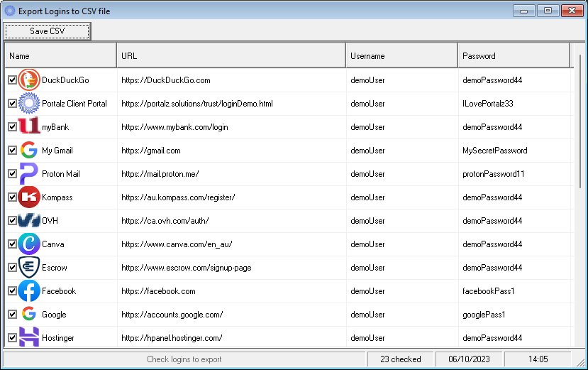The width and height of the screenshot is (588, 370).
Task: Click 'Check logins to export' status text
Action: point(184,359)
